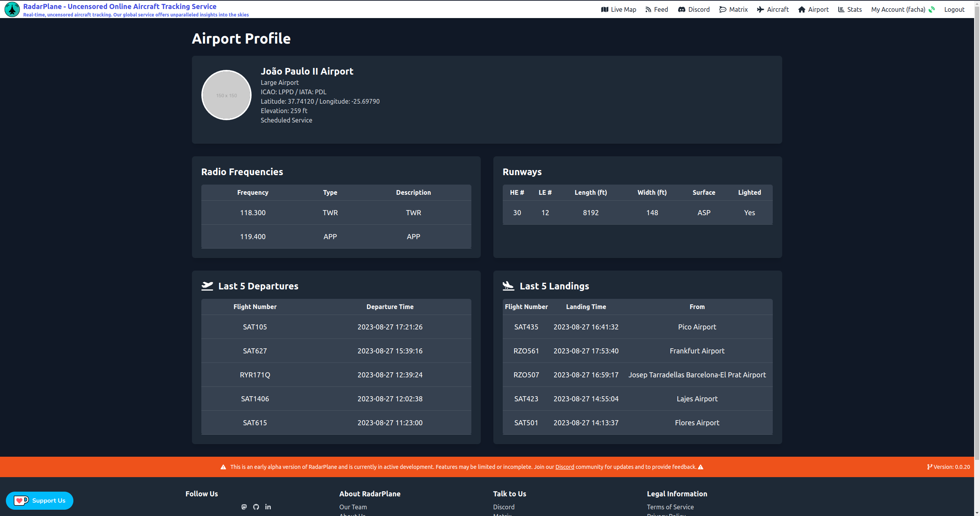Screen dimensions: 980x516
Task: Click Frankfurt Airport origin cell
Action: [697, 351]
